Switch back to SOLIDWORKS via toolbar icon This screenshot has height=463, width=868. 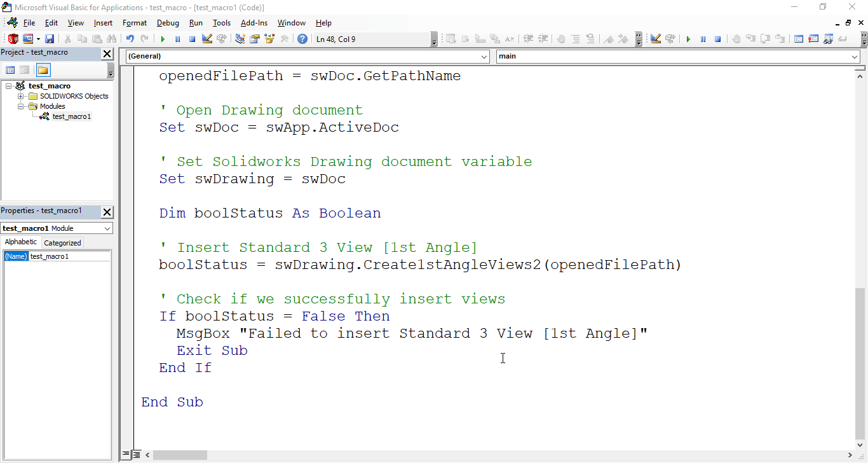point(11,38)
